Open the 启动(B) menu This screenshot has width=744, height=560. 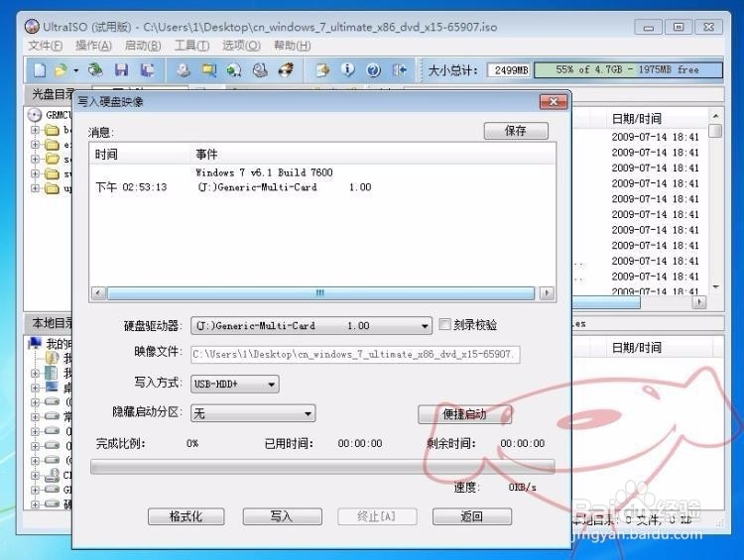pyautogui.click(x=143, y=46)
